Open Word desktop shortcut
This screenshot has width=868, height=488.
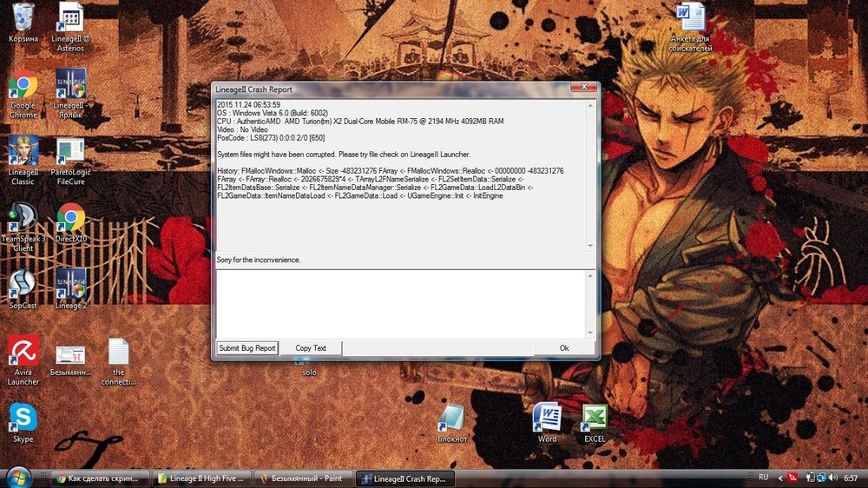coord(547,418)
